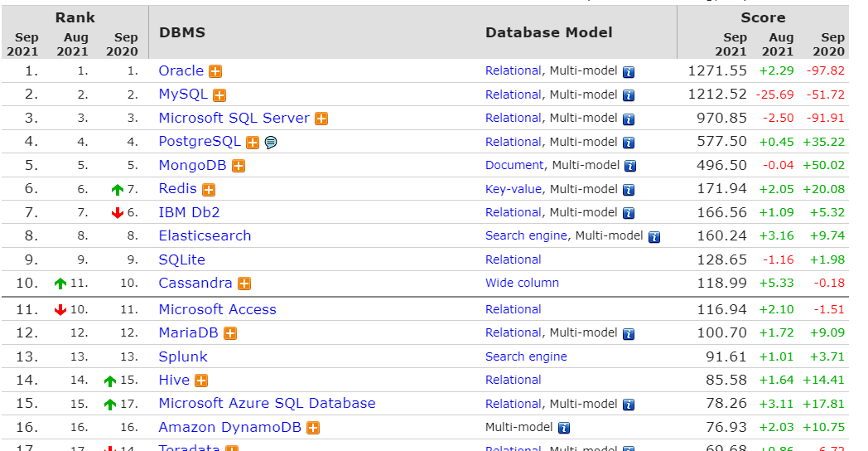The image size is (868, 451).
Task: Select Microsoft Access yearly change -1.51
Action: tap(829, 309)
